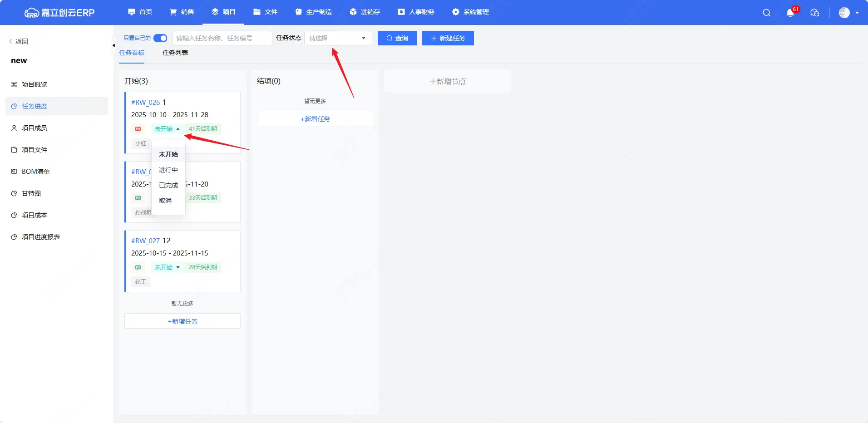Collapse the 未开始 status dropdown on RW_026
Image resolution: width=868 pixels, height=423 pixels.
pos(167,129)
